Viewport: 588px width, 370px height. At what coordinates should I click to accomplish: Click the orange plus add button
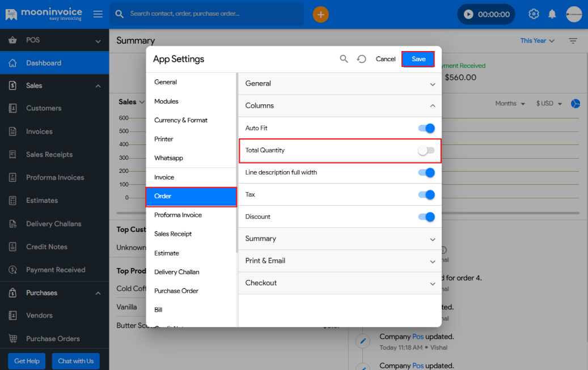click(320, 14)
